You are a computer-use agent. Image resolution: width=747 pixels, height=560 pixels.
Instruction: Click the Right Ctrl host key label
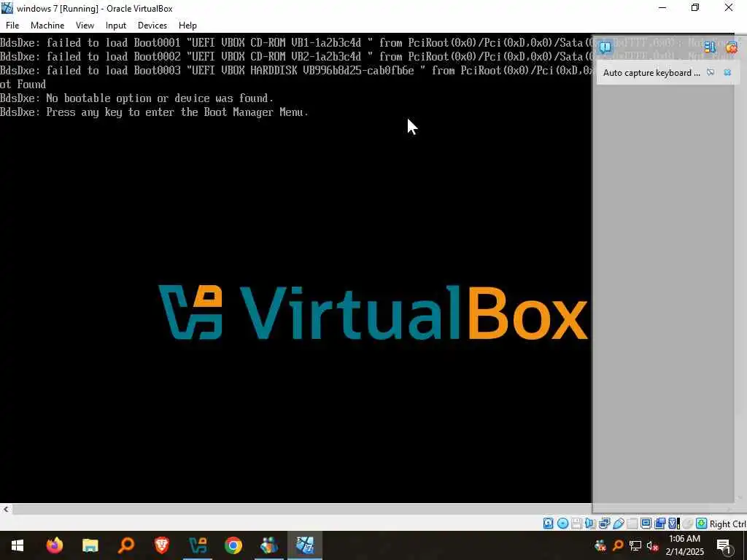pyautogui.click(x=728, y=524)
